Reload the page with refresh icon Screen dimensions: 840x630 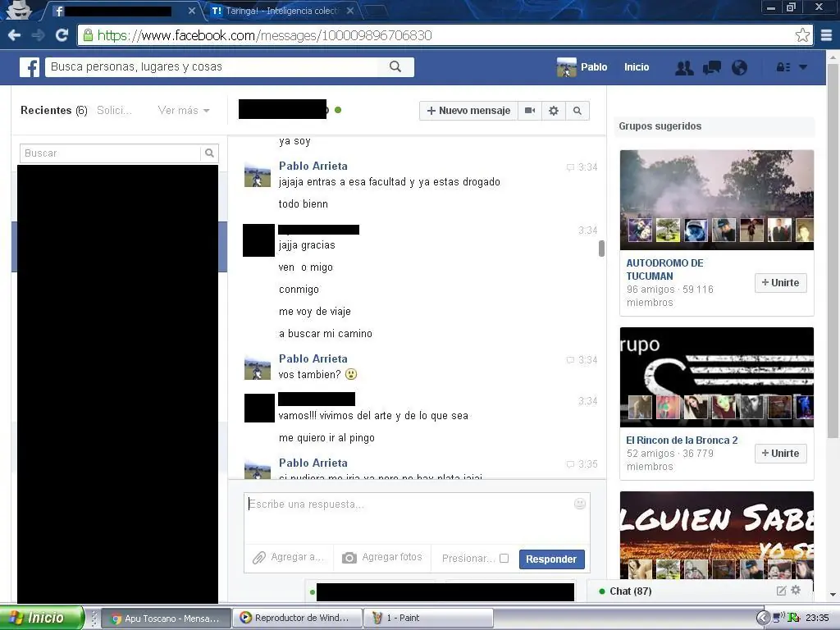click(62, 35)
